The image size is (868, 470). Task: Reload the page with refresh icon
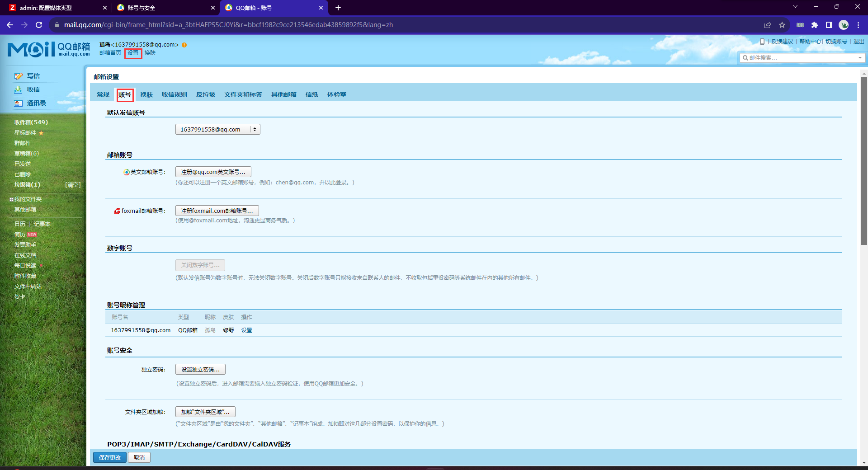click(x=39, y=25)
